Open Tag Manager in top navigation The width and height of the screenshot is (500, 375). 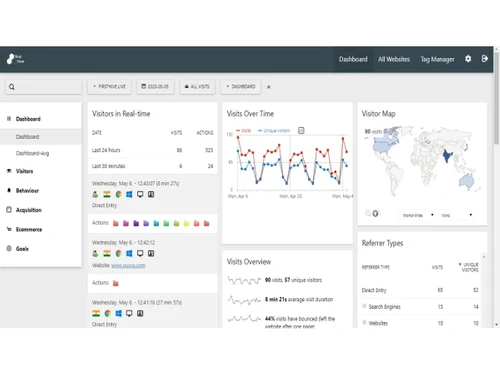tap(437, 59)
